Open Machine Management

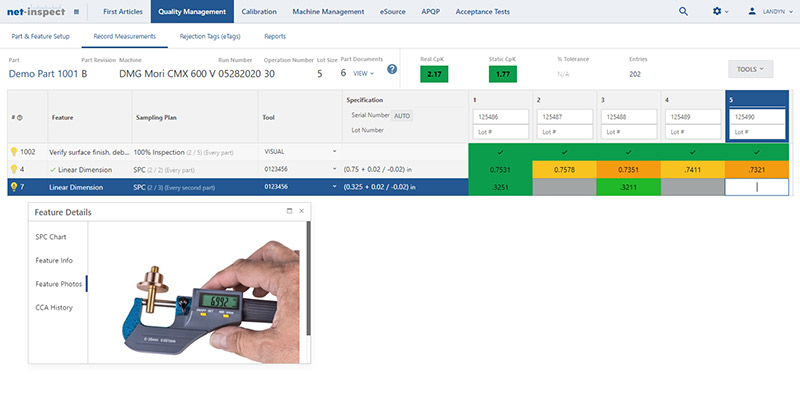(x=329, y=11)
